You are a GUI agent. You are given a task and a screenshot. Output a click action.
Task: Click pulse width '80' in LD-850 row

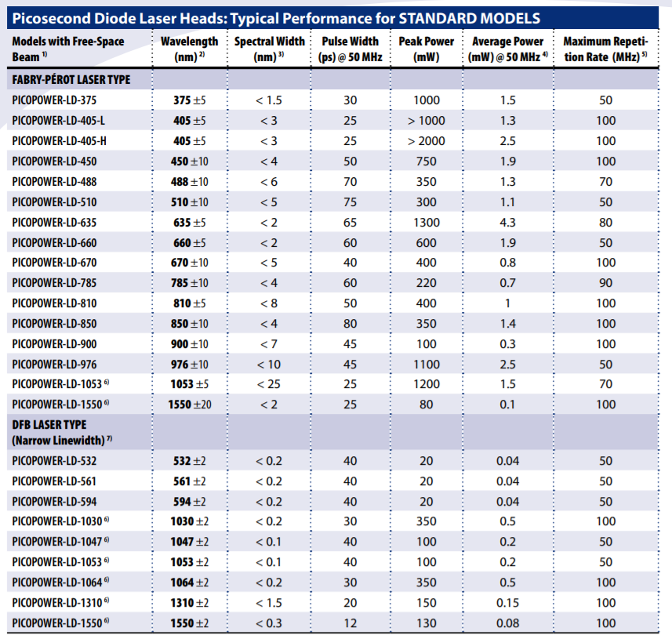pos(351,324)
